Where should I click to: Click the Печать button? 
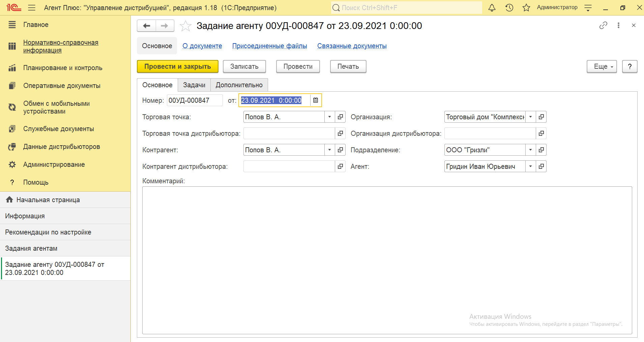click(x=348, y=66)
